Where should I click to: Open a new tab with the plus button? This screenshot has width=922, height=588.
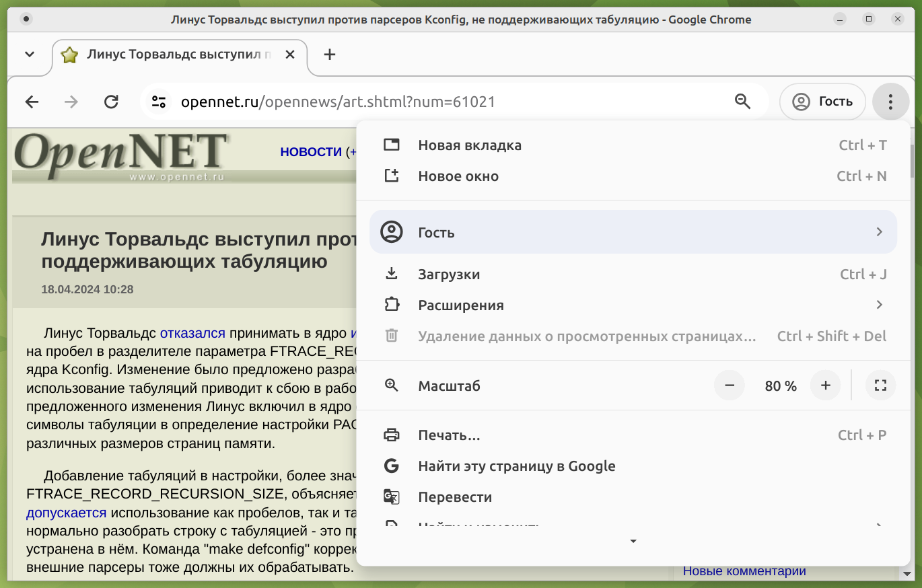point(329,55)
